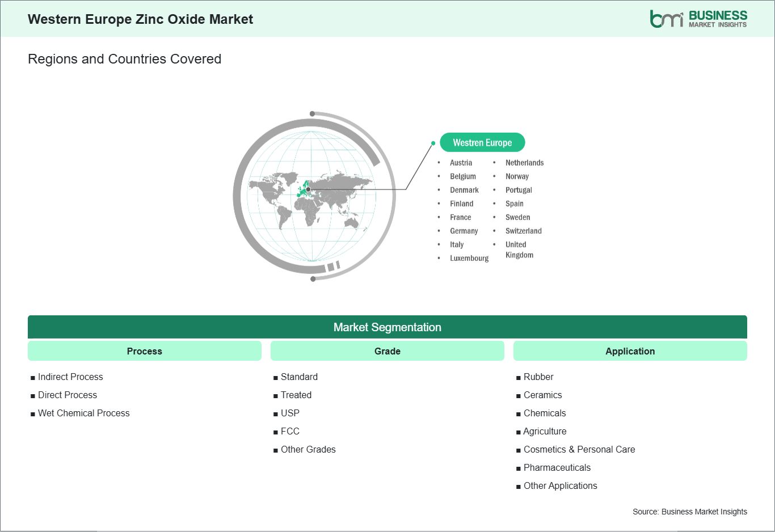Click 'Germany' in the country list
775x532 pixels.
464,231
